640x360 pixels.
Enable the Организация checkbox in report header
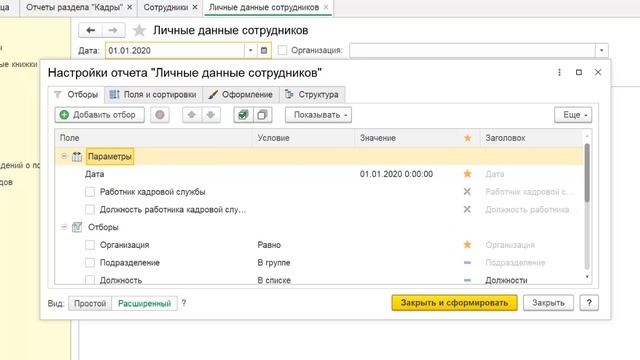tap(282, 50)
